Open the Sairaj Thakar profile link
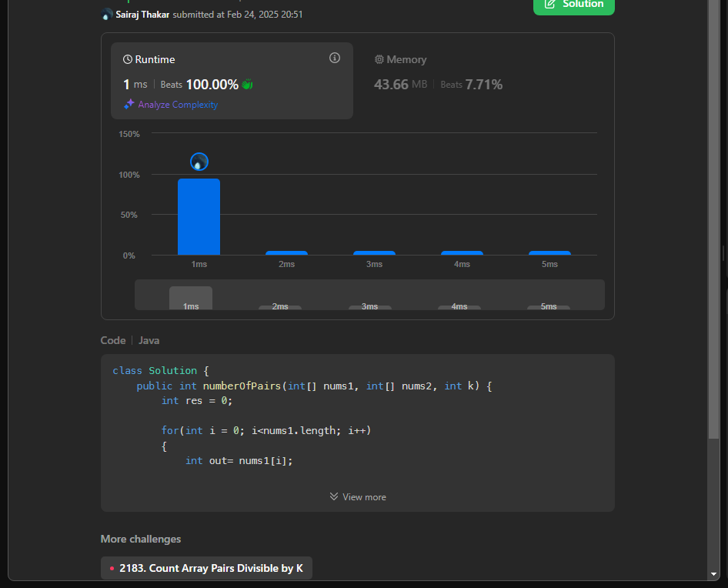This screenshot has width=728, height=588. click(142, 15)
